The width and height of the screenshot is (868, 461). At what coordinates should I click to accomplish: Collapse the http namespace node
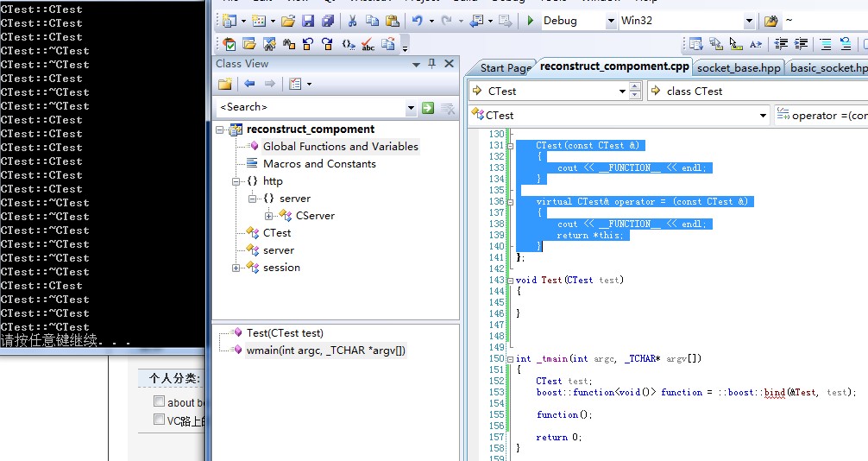(236, 181)
